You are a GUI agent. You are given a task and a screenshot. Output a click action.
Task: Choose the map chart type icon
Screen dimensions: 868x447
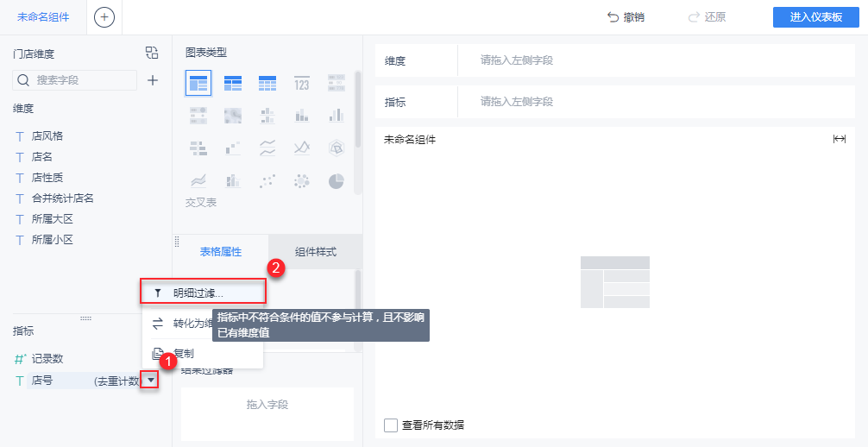(232, 116)
